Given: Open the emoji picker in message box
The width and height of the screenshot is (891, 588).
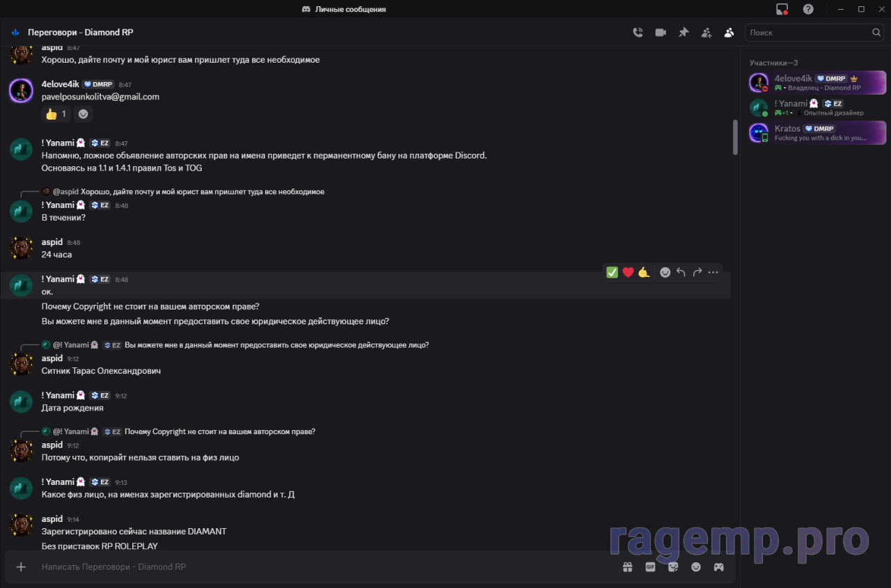Looking at the screenshot, I should click(x=695, y=566).
